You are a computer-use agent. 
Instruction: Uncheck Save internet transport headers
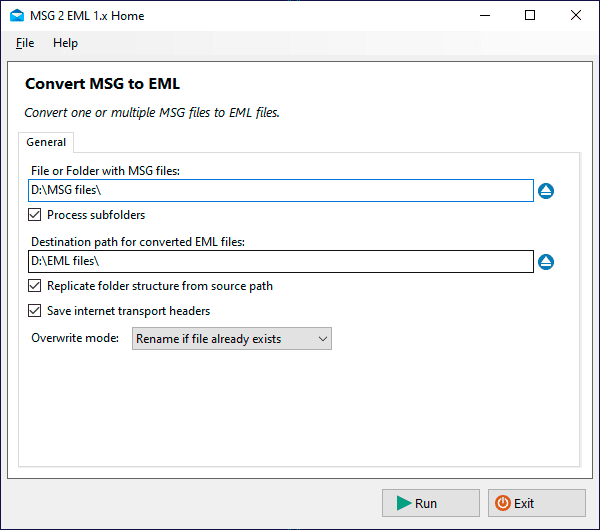tap(36, 311)
